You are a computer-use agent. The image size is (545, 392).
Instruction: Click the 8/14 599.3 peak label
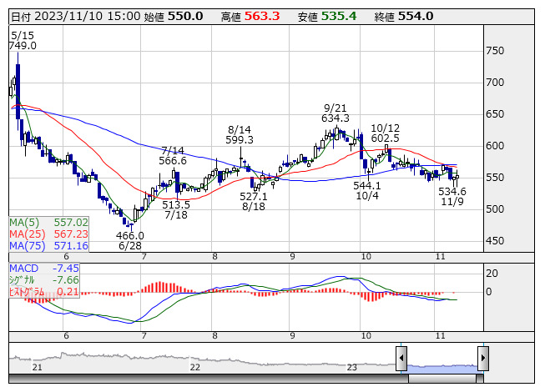tap(240, 135)
